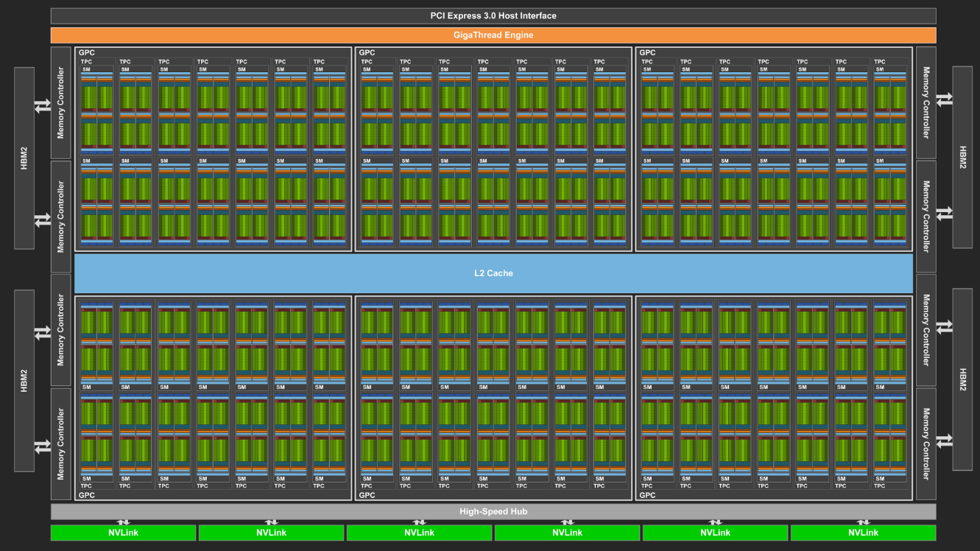Click the GPC label of top-middle cluster
This screenshot has width=980, height=551.
367,53
